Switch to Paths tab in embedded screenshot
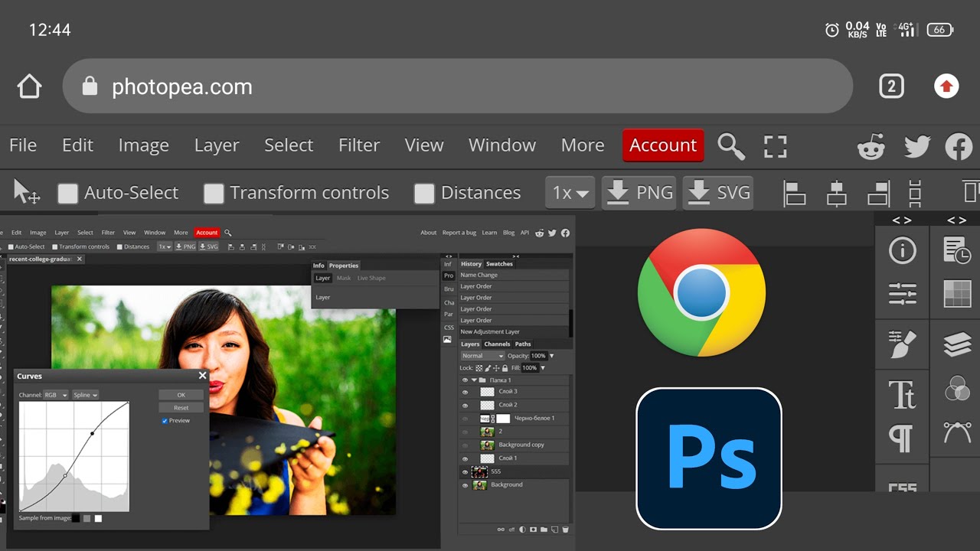This screenshot has width=980, height=551. [523, 344]
